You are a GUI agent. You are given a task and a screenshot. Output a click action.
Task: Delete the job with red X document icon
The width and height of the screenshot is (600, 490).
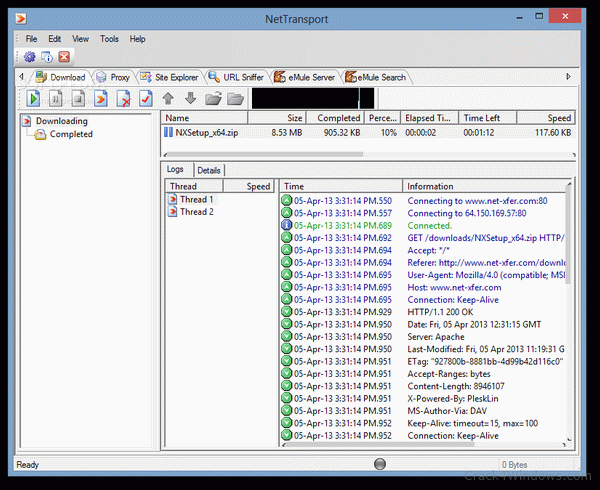pyautogui.click(x=123, y=99)
